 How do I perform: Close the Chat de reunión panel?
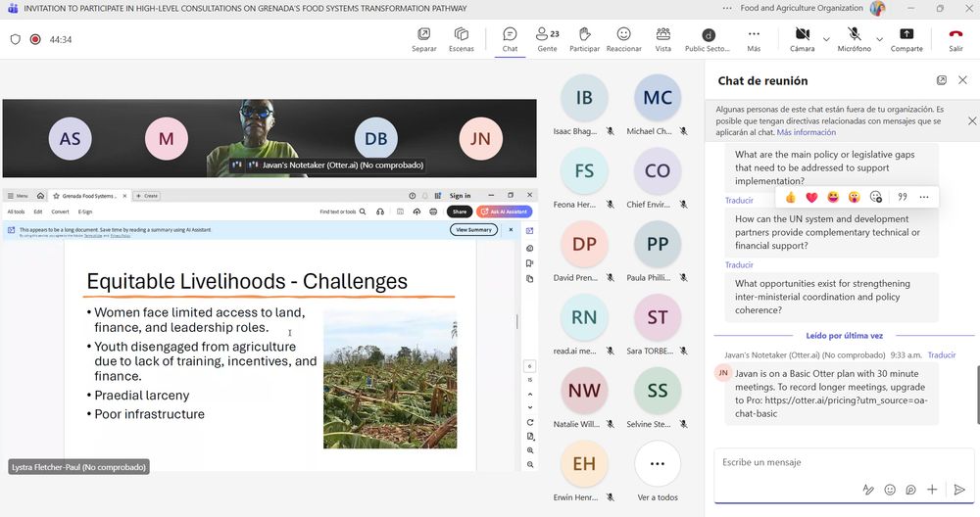pos(962,80)
